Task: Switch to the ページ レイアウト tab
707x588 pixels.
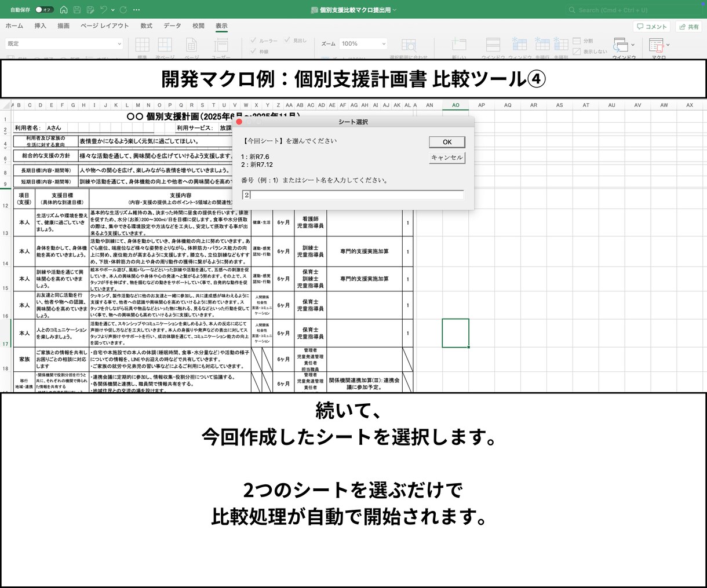Action: pos(105,26)
